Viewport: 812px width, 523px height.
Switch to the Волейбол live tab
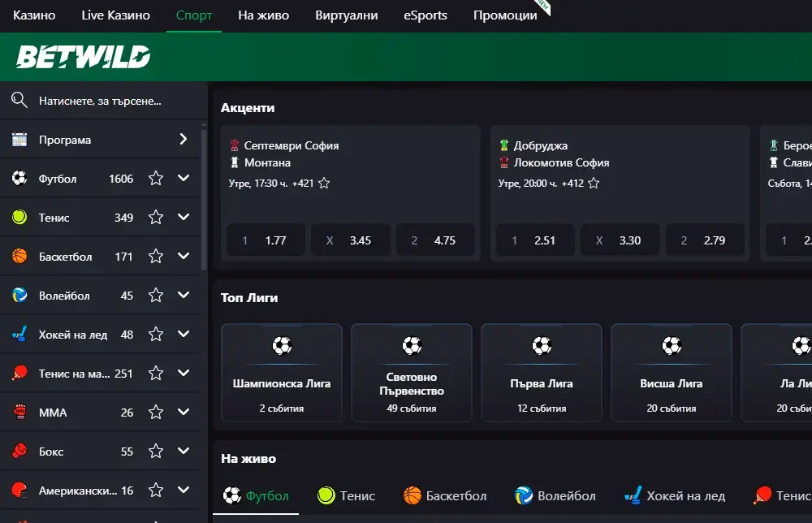[x=555, y=495]
